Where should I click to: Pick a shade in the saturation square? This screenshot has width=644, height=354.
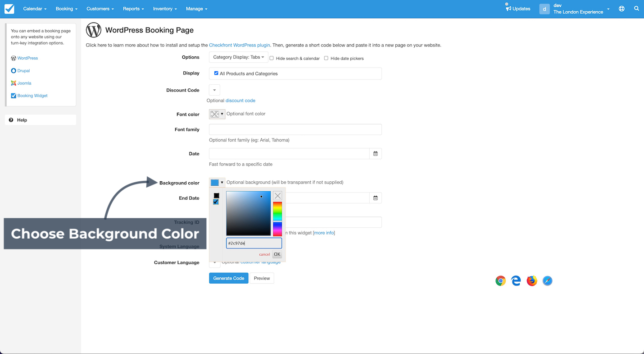[249, 213]
